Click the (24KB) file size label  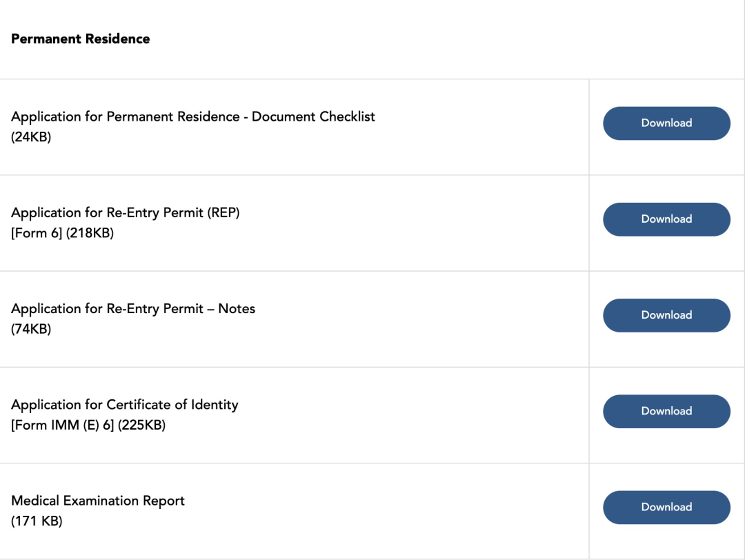[x=31, y=137]
